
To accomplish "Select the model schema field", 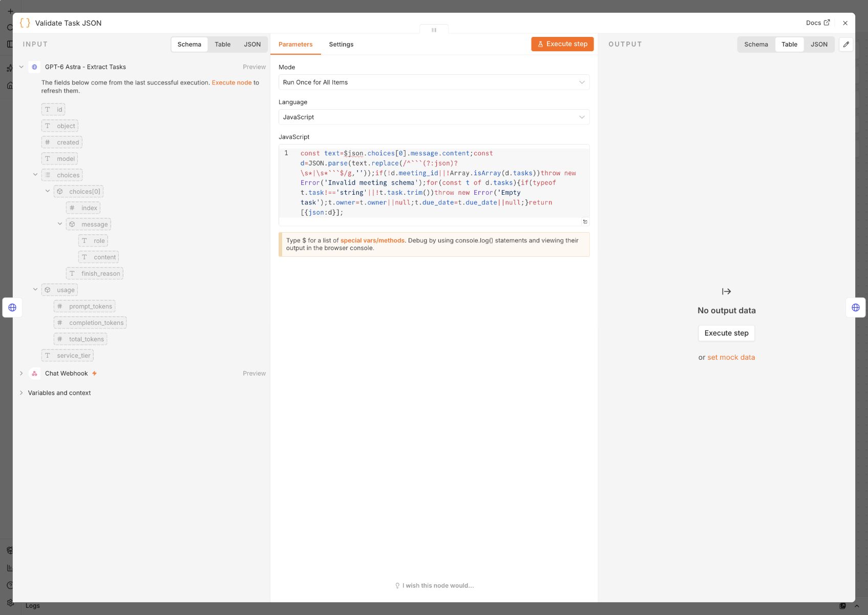I will (x=60, y=159).
